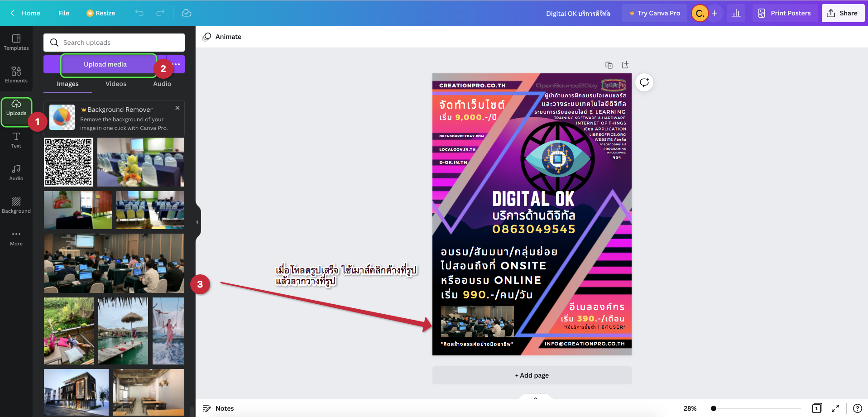Toggle fullscreen presentation mode
This screenshot has height=417, width=868.
tap(835, 408)
